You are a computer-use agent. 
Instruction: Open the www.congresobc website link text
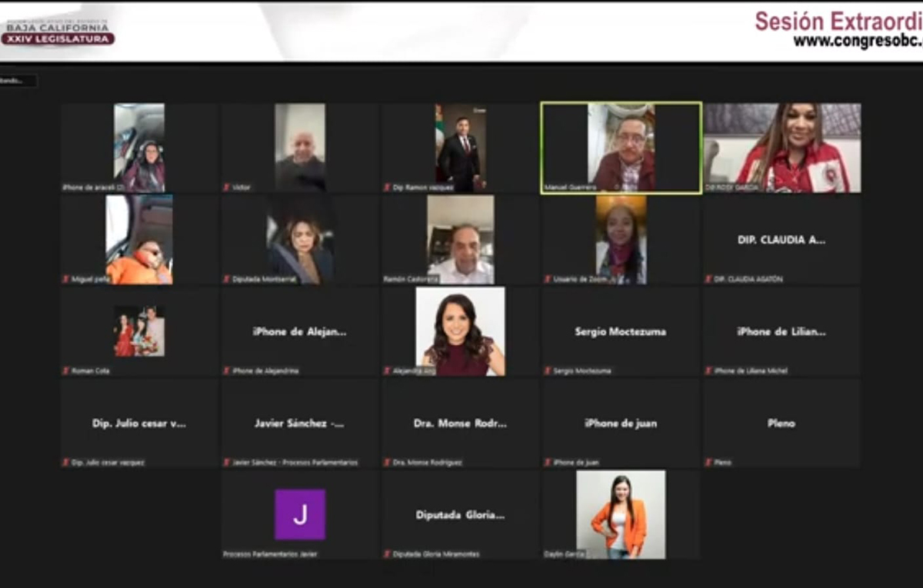click(857, 42)
